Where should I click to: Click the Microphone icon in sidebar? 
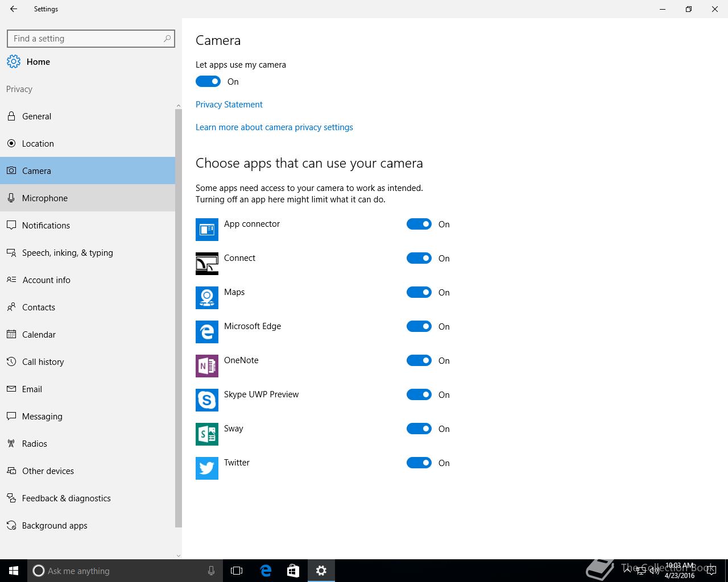pyautogui.click(x=11, y=198)
